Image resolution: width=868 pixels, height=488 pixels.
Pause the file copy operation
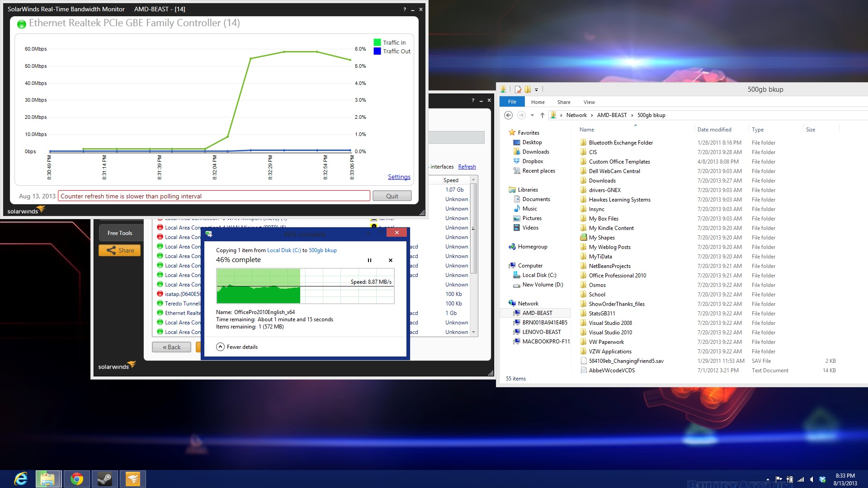pos(369,260)
